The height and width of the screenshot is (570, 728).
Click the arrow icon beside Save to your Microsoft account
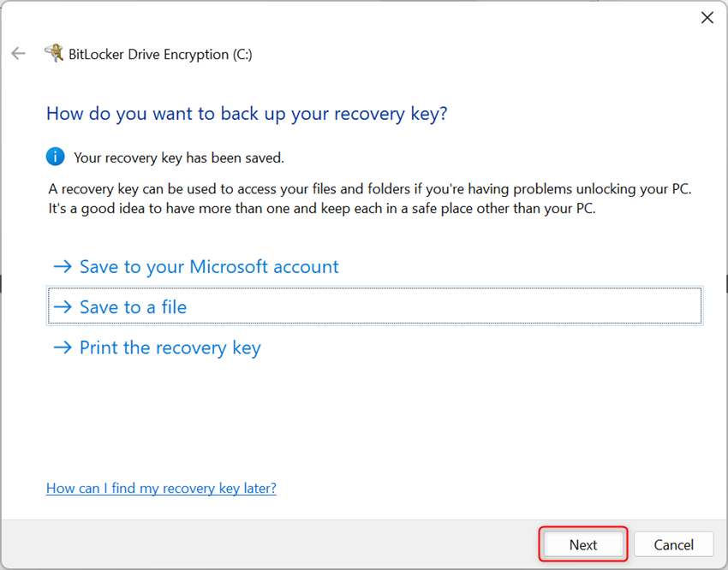click(63, 266)
